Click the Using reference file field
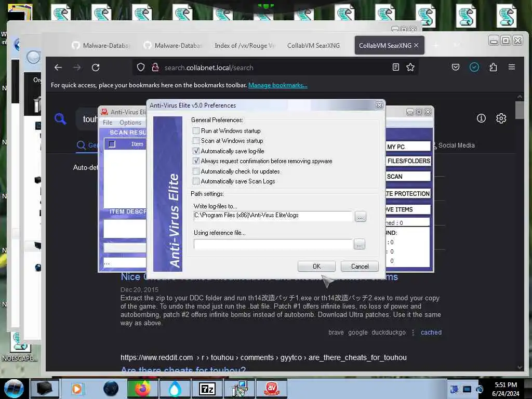Screen dimensions: 532x399 [x=273, y=244]
